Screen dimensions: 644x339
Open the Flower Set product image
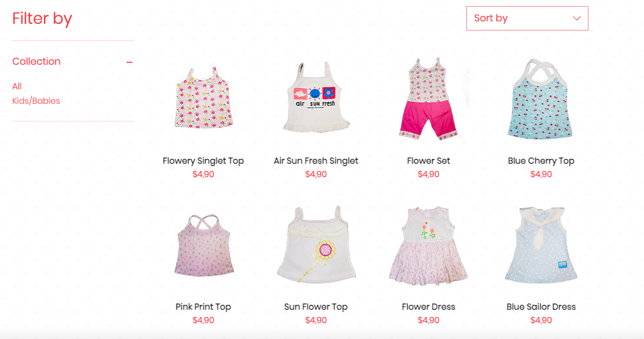pyautogui.click(x=429, y=98)
